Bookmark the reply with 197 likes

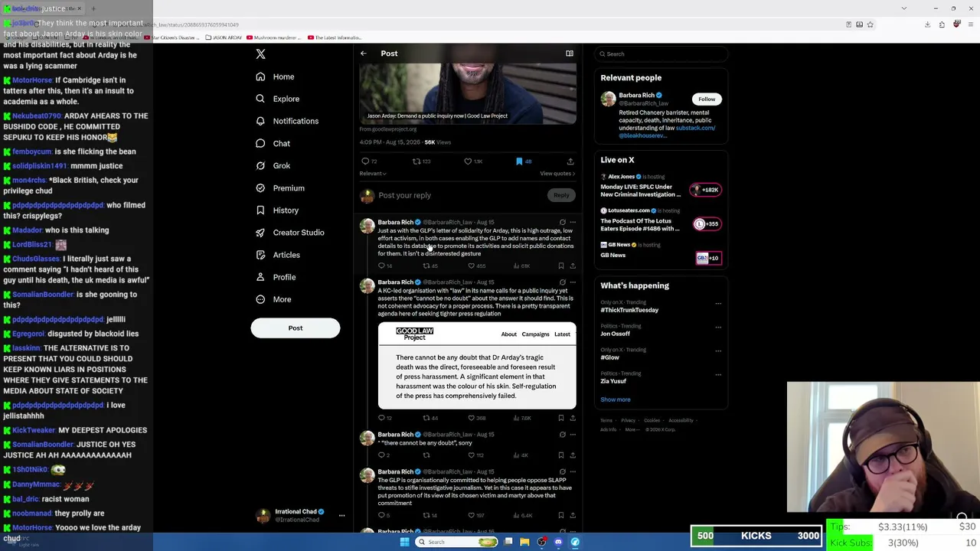point(561,515)
